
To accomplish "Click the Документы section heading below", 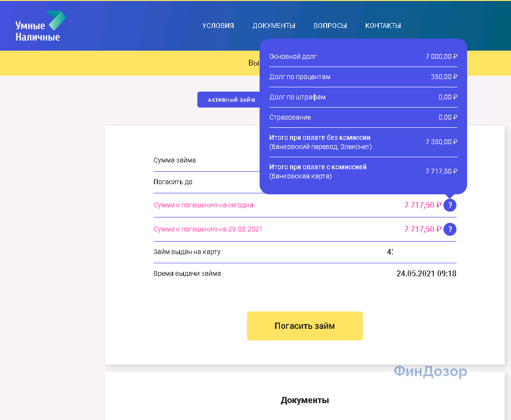I will click(304, 400).
